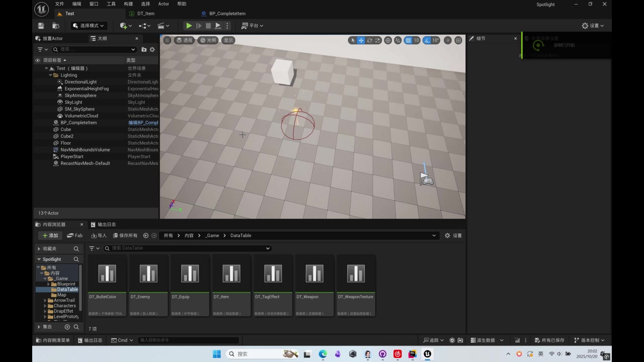
Task: Click the 添加 add button in content browser
Action: [x=50, y=235]
